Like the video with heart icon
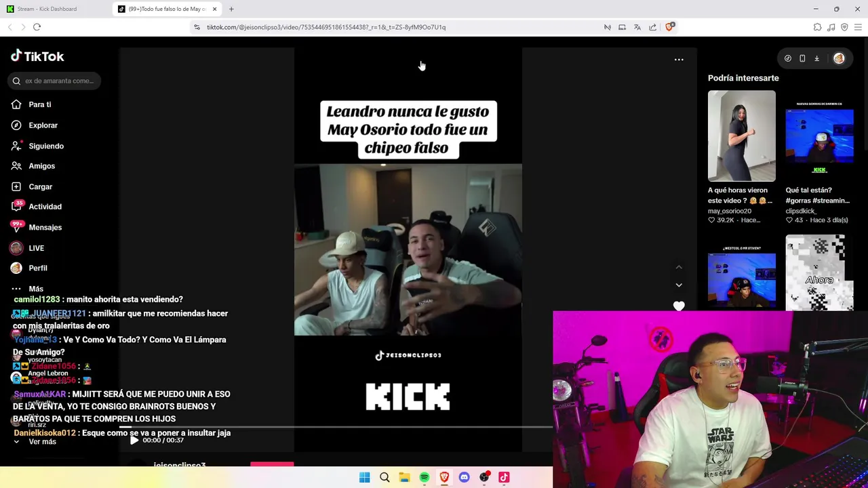Viewport: 868px width, 488px height. (679, 306)
